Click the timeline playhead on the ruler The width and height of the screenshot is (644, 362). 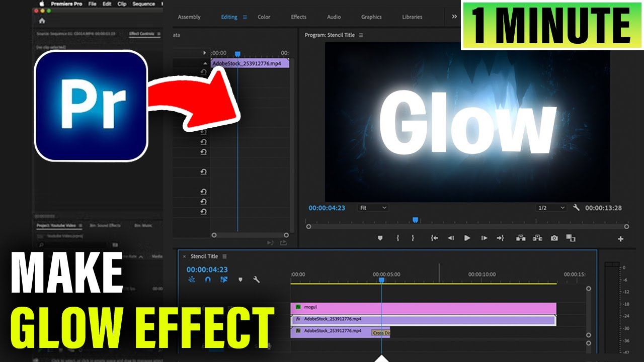(x=381, y=280)
